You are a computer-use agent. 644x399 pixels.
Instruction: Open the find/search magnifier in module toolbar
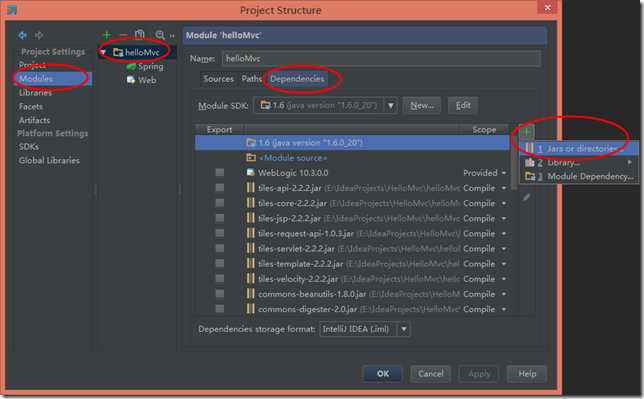coord(160,35)
